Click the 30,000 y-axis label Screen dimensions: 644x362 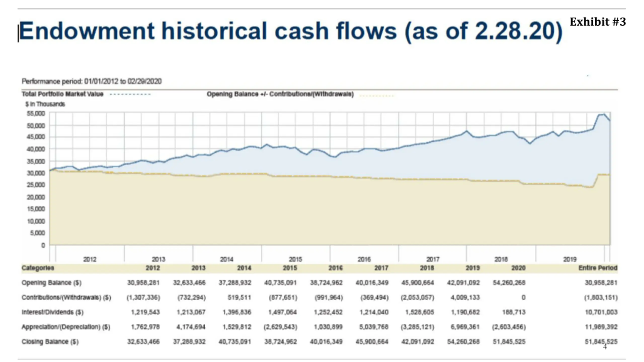[x=36, y=173]
